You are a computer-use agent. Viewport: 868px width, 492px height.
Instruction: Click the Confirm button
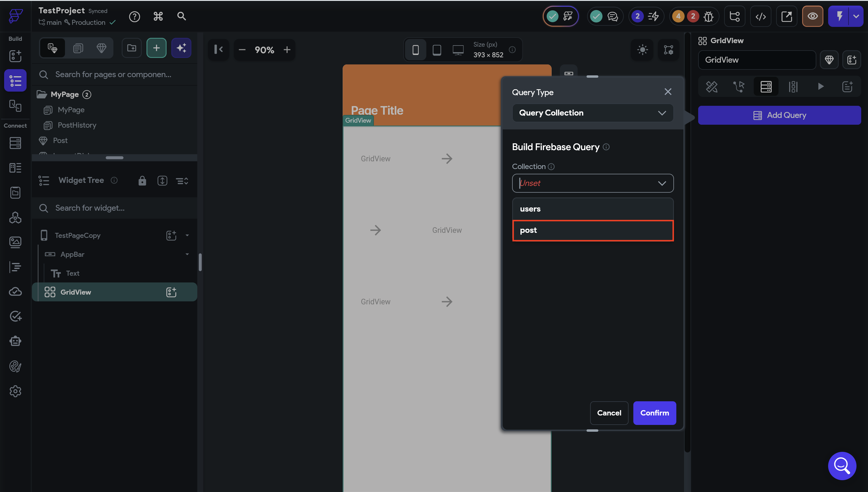click(654, 413)
